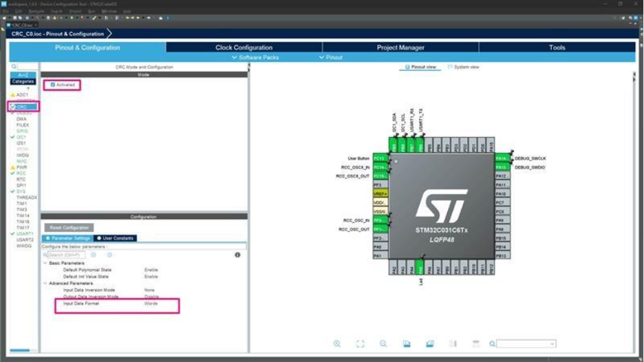Click the Default Init Value State Enable value
This screenshot has height=362, width=644.
pyautogui.click(x=151, y=277)
